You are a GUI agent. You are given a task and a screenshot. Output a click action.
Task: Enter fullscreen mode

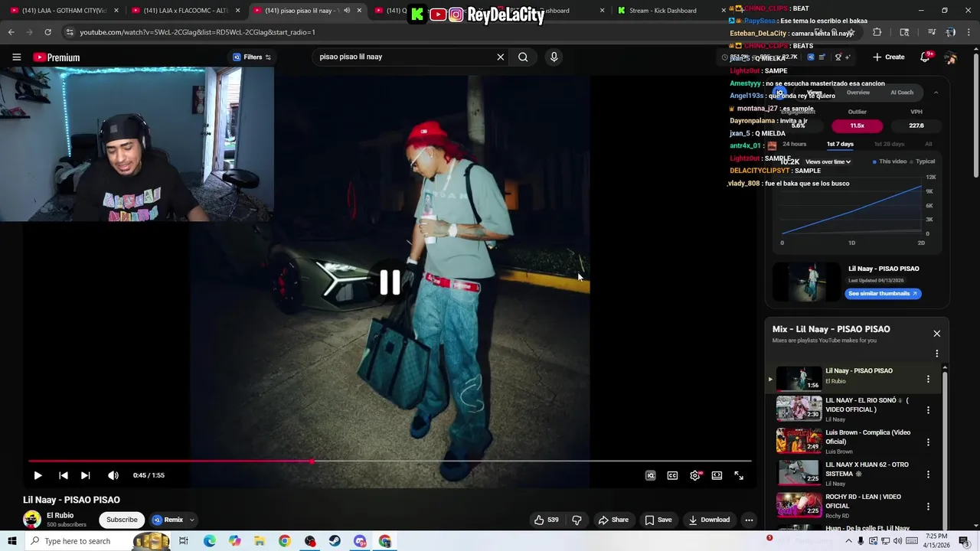(739, 475)
